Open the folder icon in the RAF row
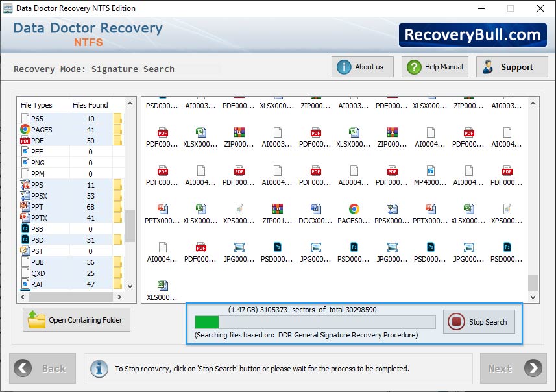The height and width of the screenshot is (392, 556). click(117, 284)
